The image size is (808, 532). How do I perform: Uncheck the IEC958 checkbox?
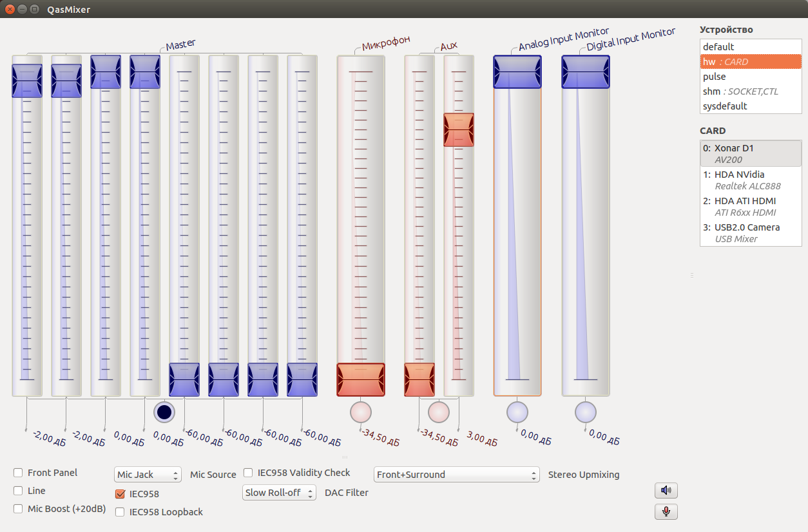(120, 494)
